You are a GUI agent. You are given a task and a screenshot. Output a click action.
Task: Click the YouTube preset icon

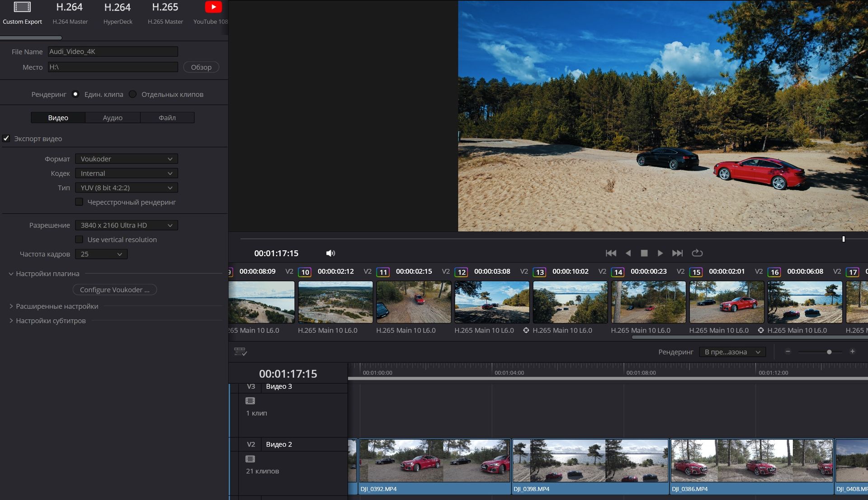pos(213,7)
